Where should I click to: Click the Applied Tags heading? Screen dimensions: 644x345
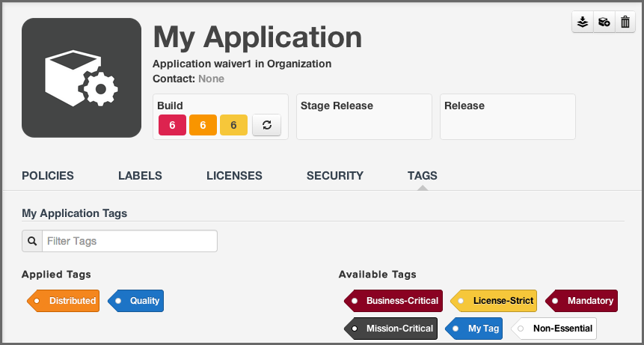point(56,275)
